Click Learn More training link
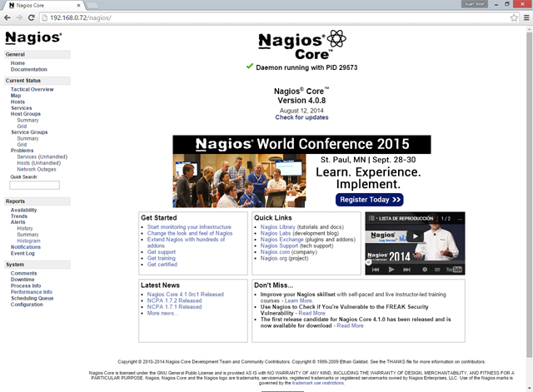This screenshot has height=392, width=533. click(298, 300)
